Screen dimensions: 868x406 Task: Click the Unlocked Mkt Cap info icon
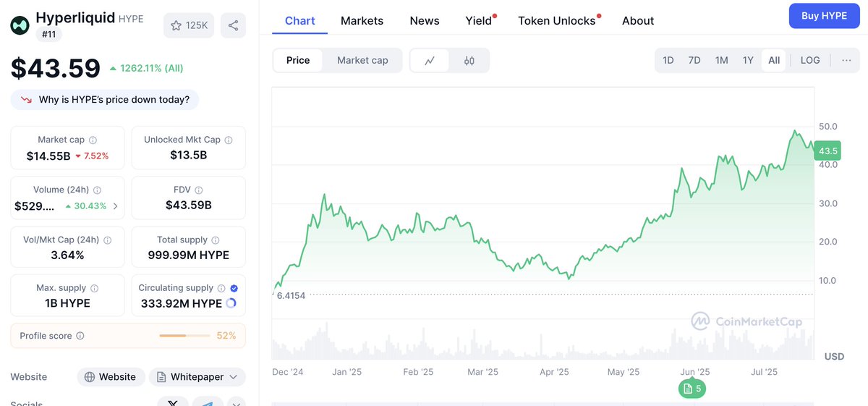[x=229, y=140]
